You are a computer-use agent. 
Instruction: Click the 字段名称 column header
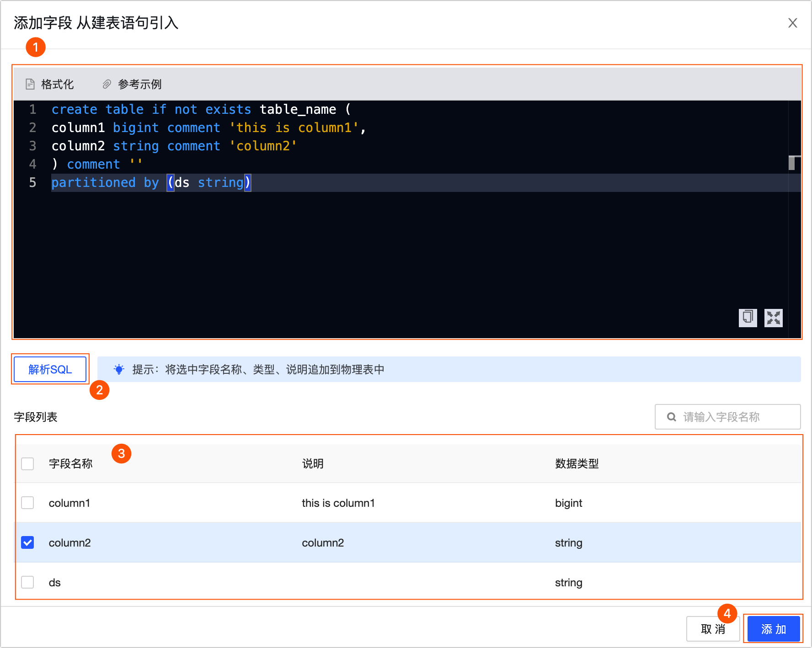71,463
